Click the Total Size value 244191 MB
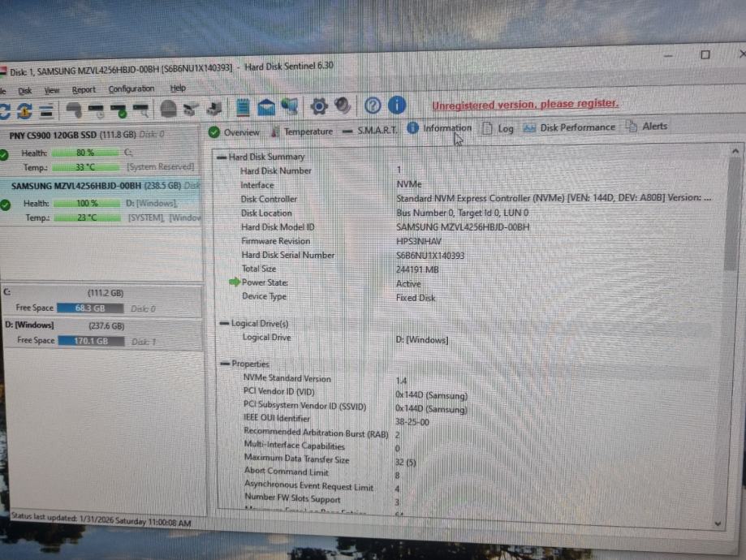Viewport: 746px width, 560px height. pyautogui.click(x=417, y=269)
